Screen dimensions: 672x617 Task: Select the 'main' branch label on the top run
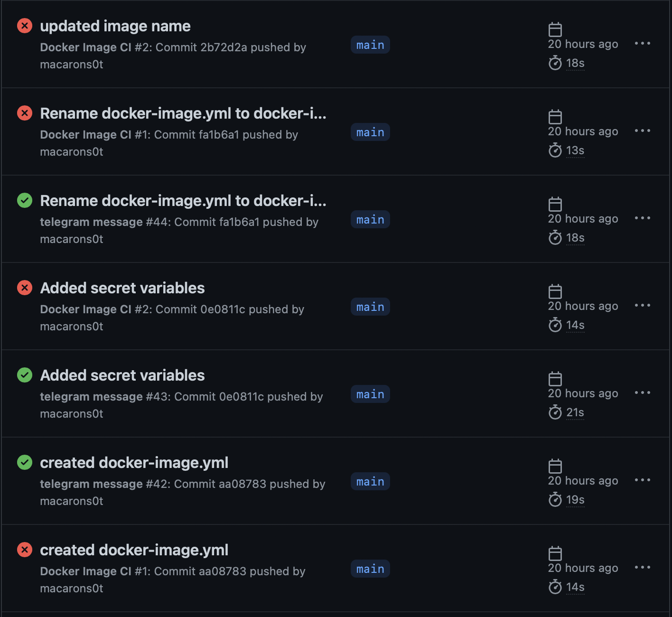pyautogui.click(x=370, y=45)
